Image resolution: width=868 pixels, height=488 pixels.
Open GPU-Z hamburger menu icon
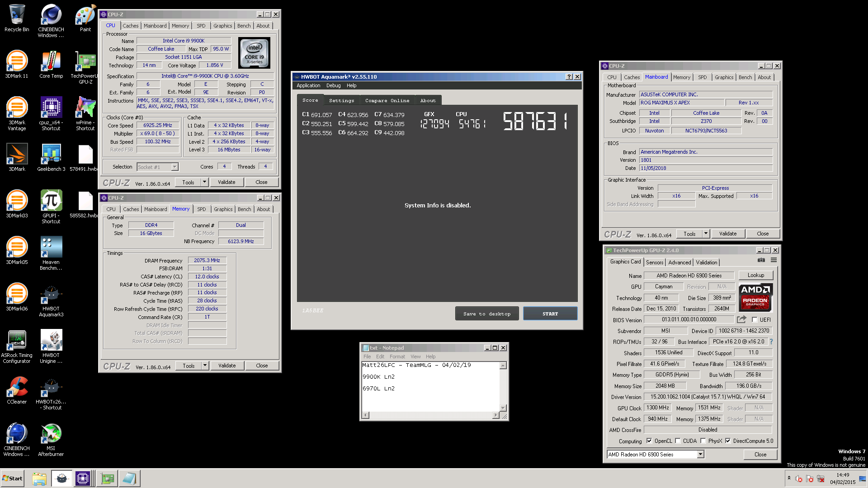click(x=774, y=260)
